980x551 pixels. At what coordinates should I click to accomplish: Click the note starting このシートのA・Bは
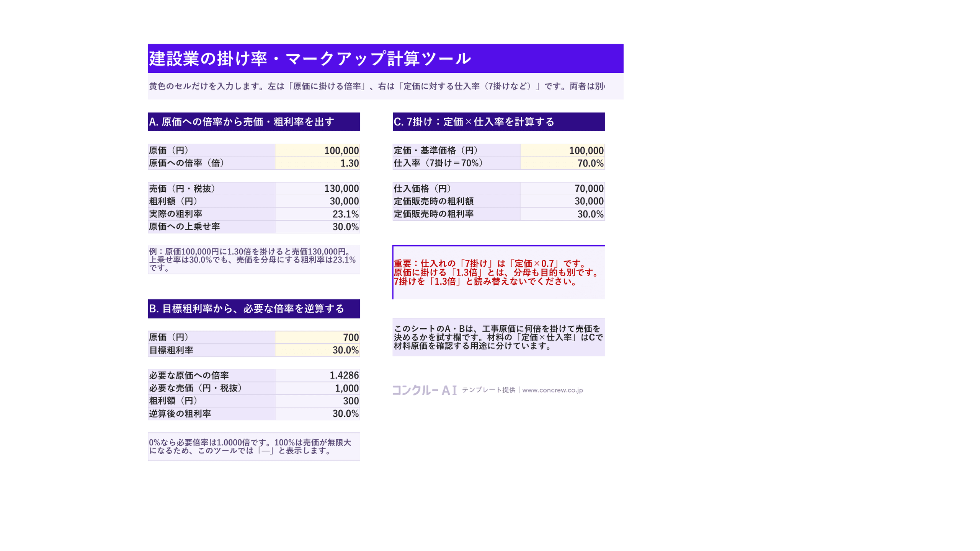tap(498, 337)
